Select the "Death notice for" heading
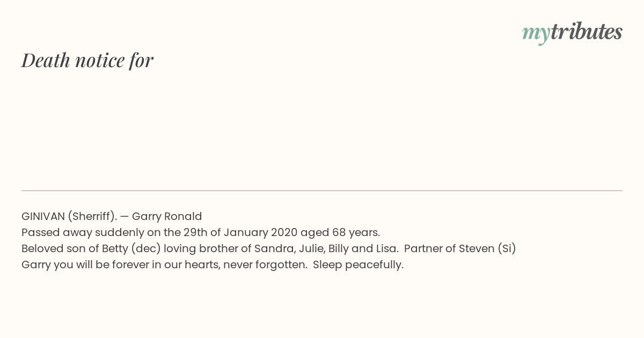This screenshot has width=644, height=338. tap(87, 60)
